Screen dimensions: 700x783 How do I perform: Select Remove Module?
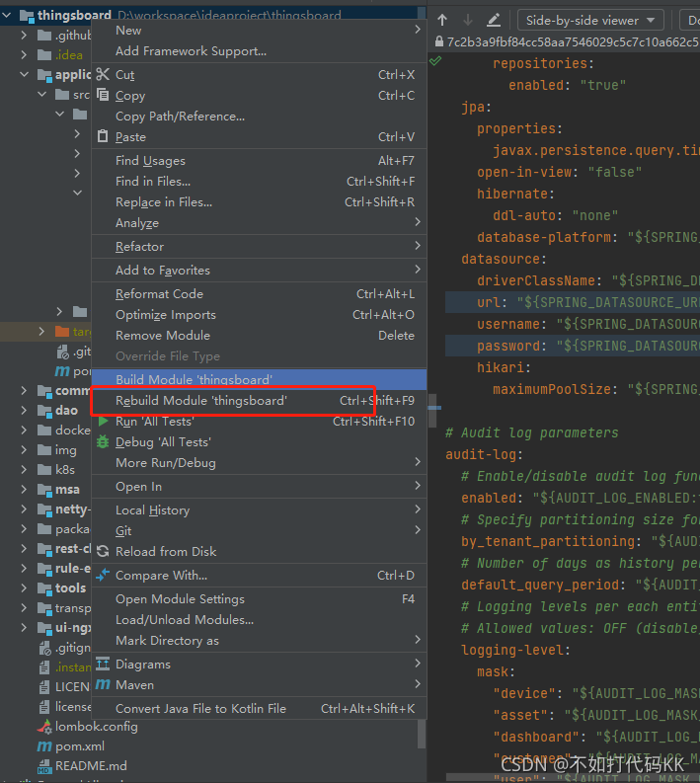pos(259,335)
